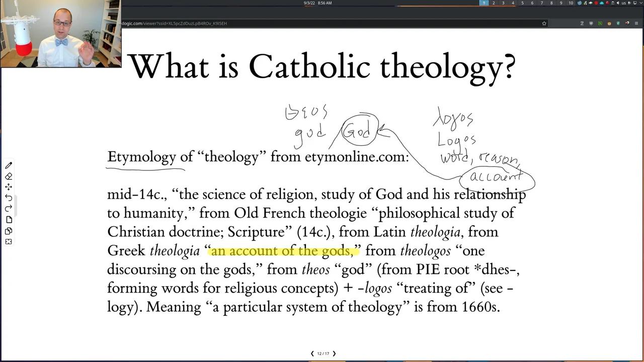Click the shield extension icon in the browser toolbar
644x362 pixels.
point(591,23)
